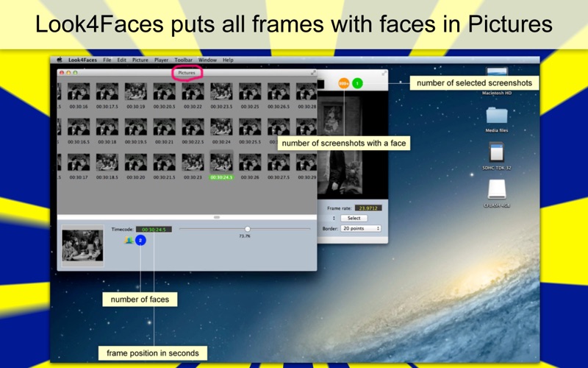
Task: Select the thumbnail at 00:30:19.5
Action: 135,127
